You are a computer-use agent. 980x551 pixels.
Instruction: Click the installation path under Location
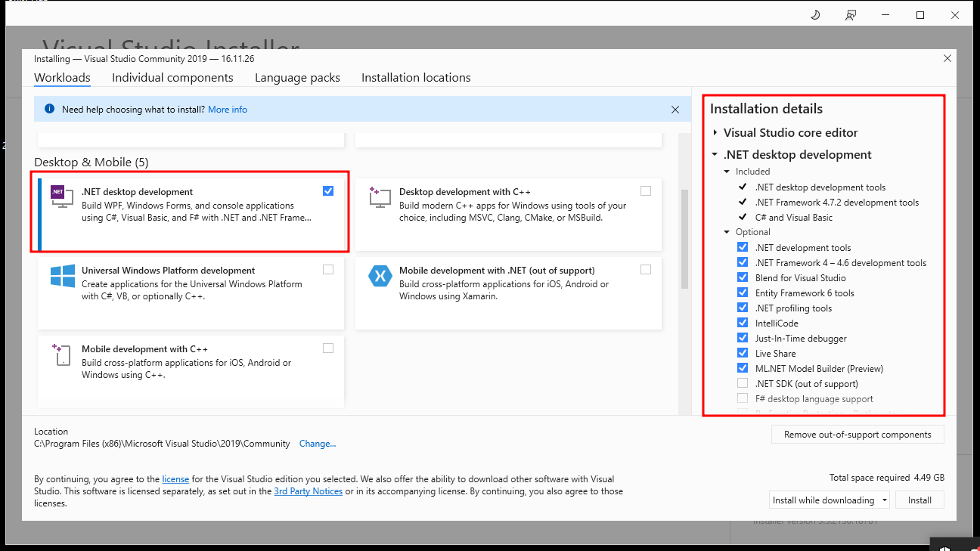pyautogui.click(x=162, y=444)
